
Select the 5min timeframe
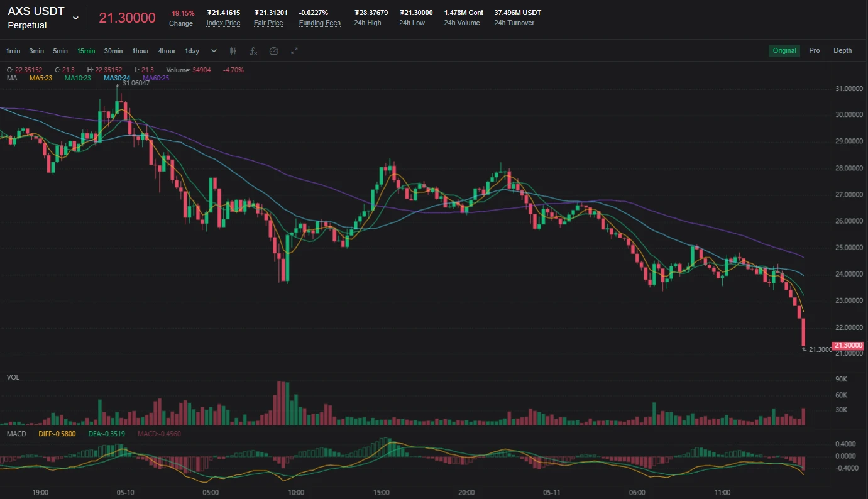coord(60,51)
